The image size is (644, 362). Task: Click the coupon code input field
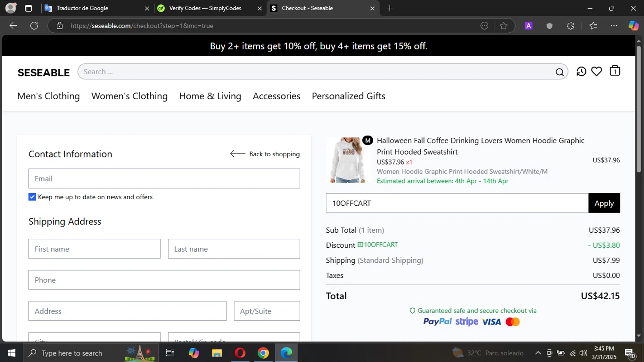click(457, 203)
